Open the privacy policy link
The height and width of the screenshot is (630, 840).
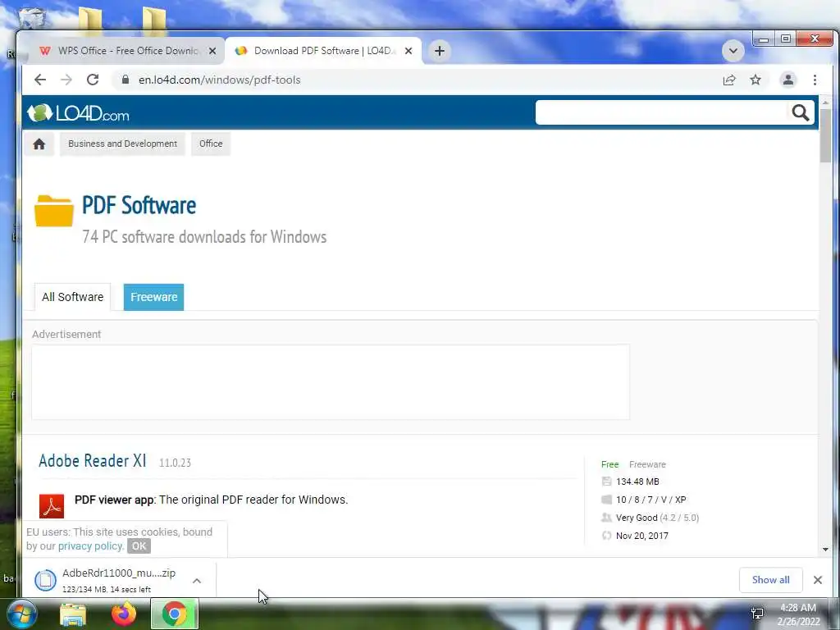click(90, 546)
